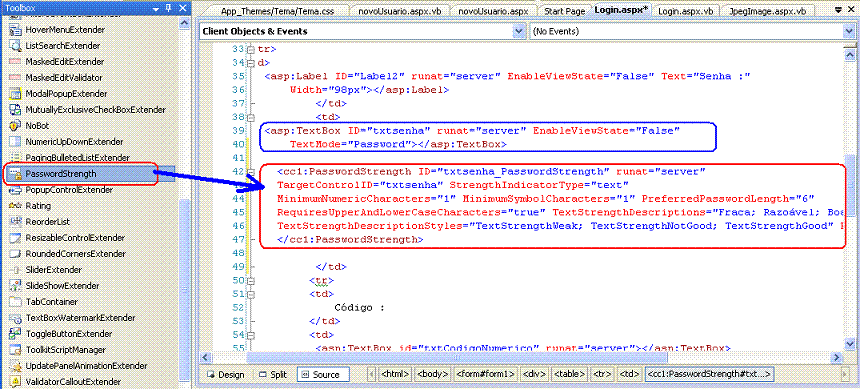Select Rating stars icon in Toolbox

click(15, 206)
